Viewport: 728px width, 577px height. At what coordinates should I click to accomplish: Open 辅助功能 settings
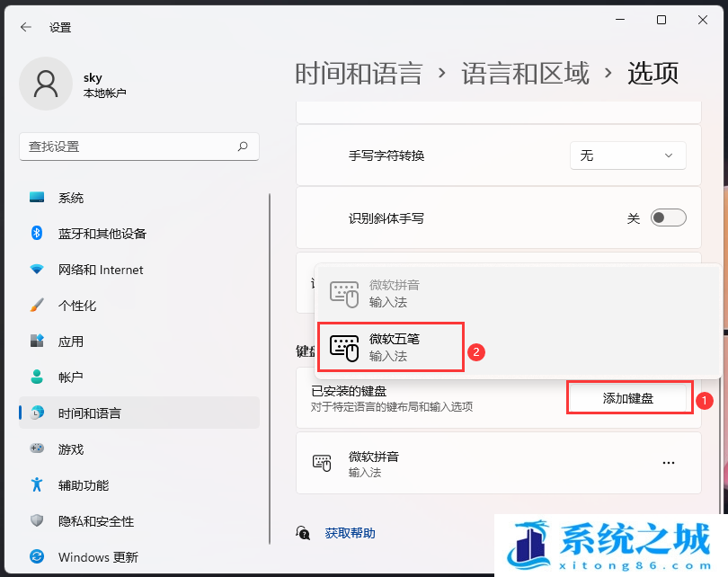tap(138, 485)
